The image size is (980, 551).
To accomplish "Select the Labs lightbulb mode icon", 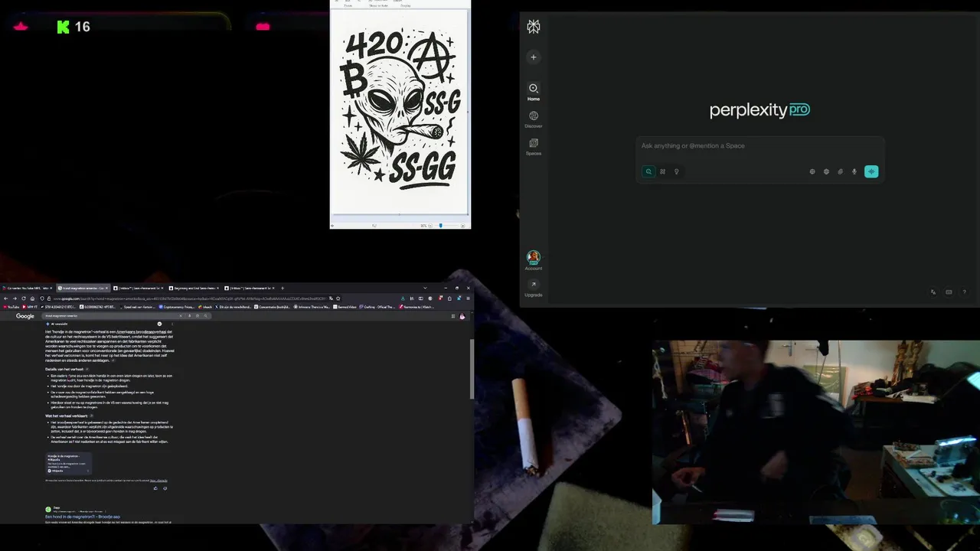I will 677,171.
